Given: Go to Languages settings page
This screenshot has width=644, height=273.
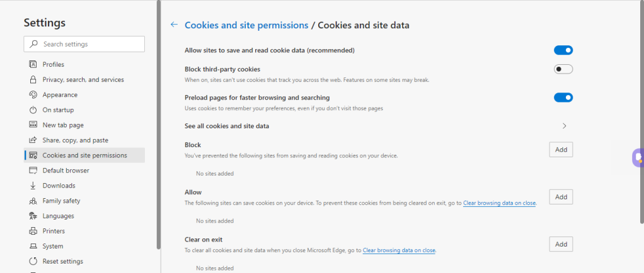Looking at the screenshot, I should click(x=58, y=216).
